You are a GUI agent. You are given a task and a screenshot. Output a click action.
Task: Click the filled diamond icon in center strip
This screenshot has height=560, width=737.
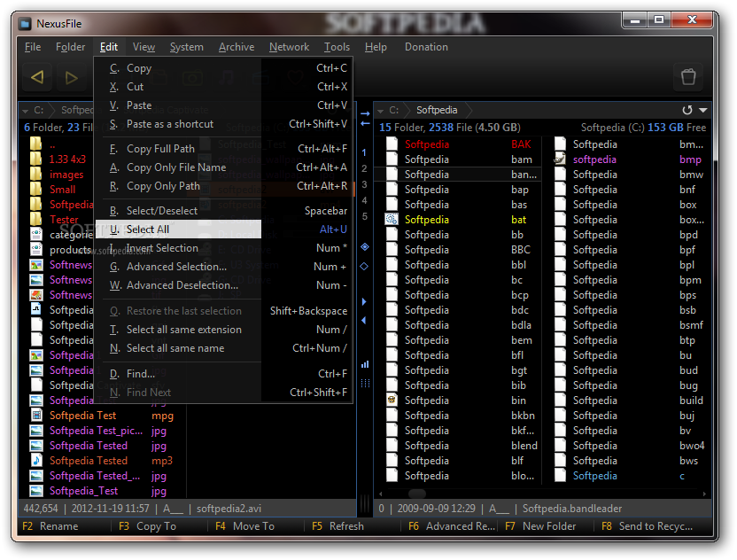coord(364,247)
